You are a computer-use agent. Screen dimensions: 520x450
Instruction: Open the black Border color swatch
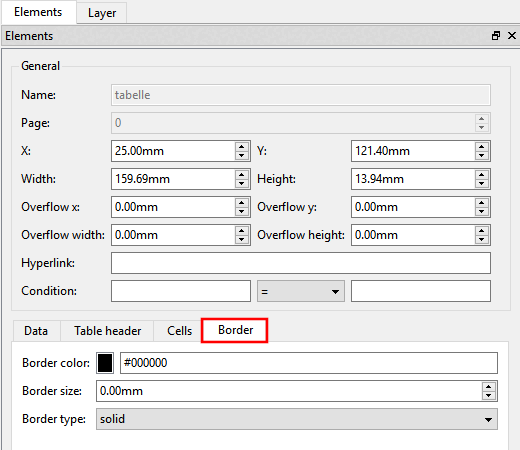[x=105, y=363]
